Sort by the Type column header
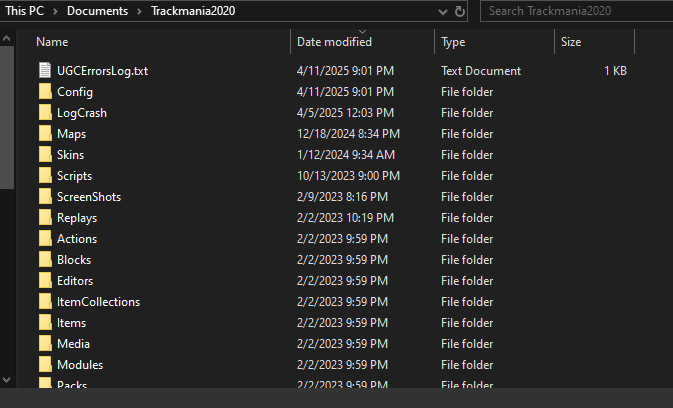The height and width of the screenshot is (408, 673). tap(453, 42)
